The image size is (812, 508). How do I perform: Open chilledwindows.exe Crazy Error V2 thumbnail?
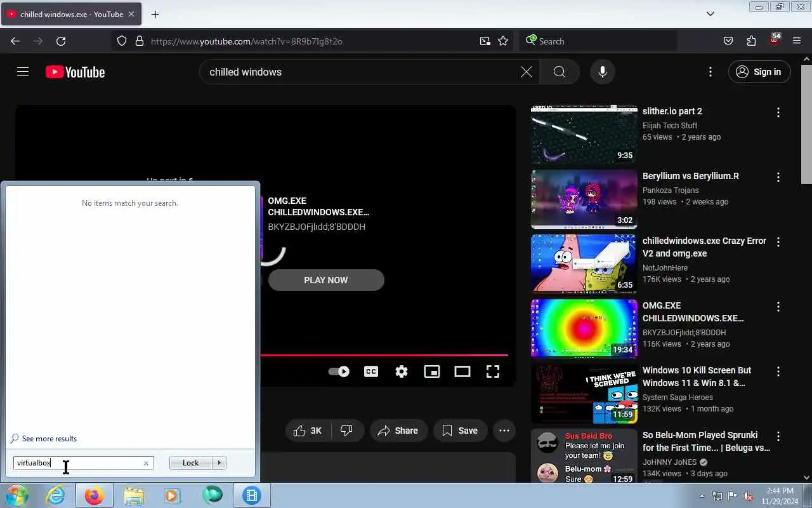coord(584,264)
